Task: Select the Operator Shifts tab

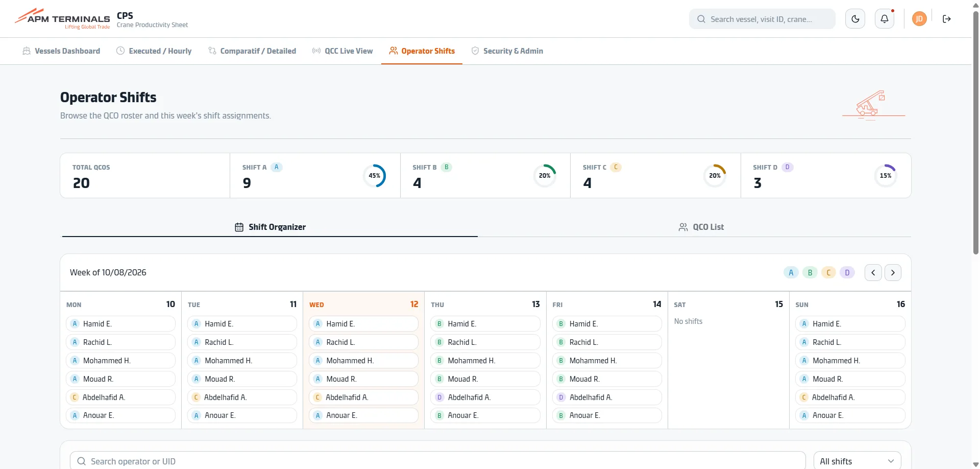Action: [x=422, y=51]
